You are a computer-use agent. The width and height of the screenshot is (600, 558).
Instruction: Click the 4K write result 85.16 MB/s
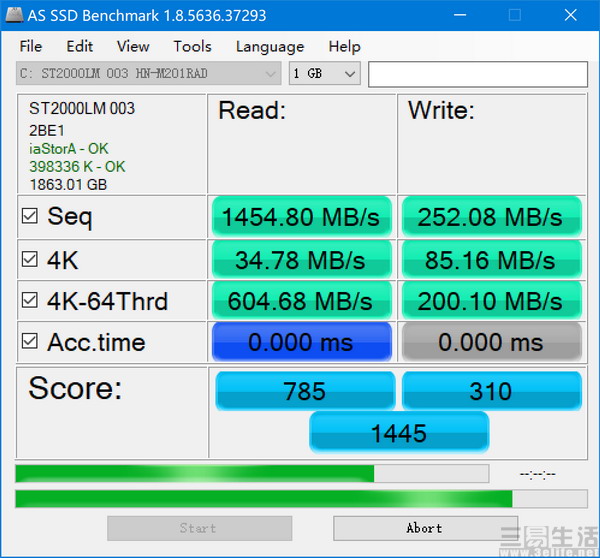click(492, 260)
